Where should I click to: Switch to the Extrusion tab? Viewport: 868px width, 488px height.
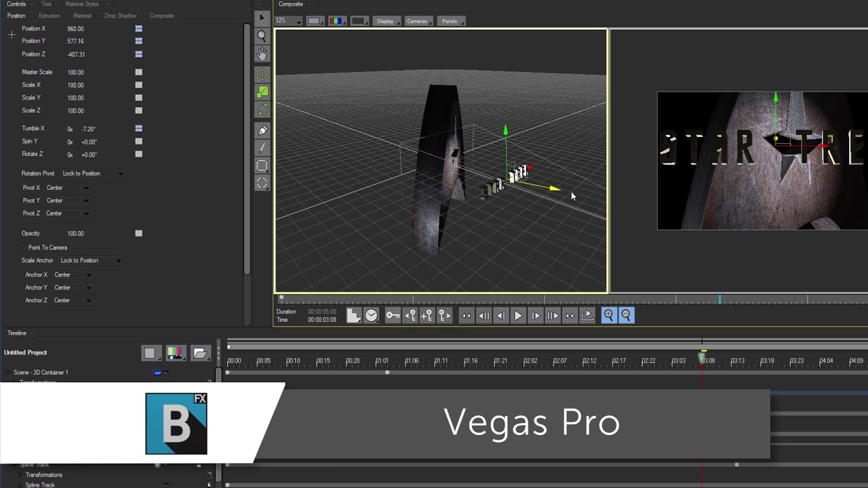coord(49,16)
